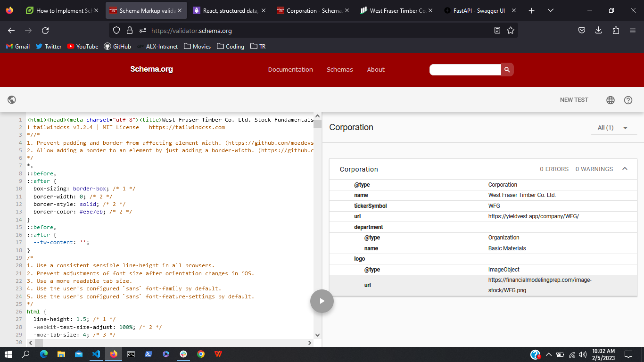This screenshot has width=644, height=362.
Task: Open Visual Studio Code from taskbar
Action: coord(96,354)
